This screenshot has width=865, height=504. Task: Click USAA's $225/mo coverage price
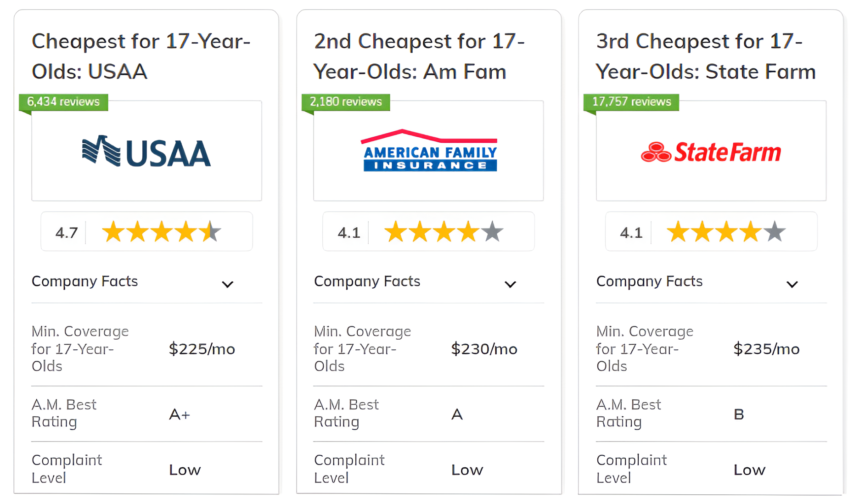(x=202, y=349)
